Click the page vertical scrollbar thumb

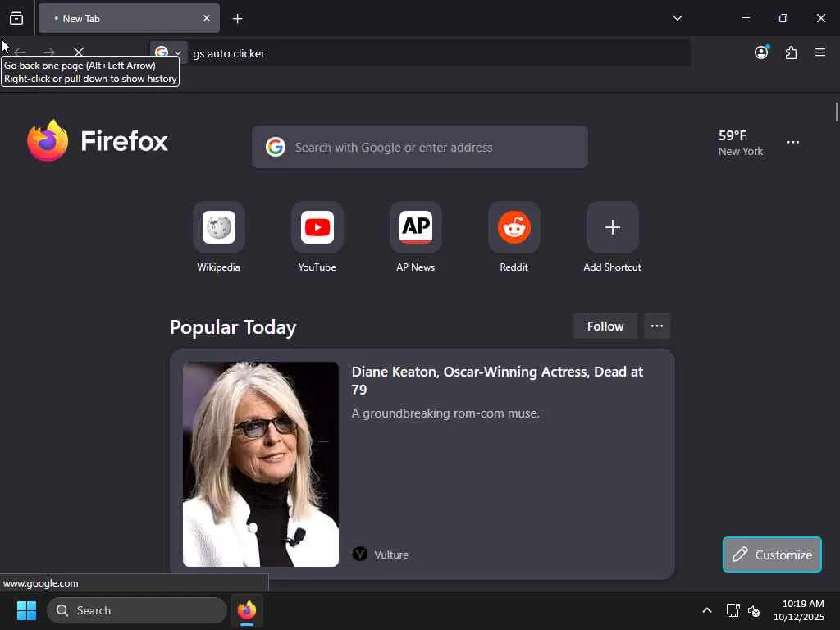click(x=836, y=112)
